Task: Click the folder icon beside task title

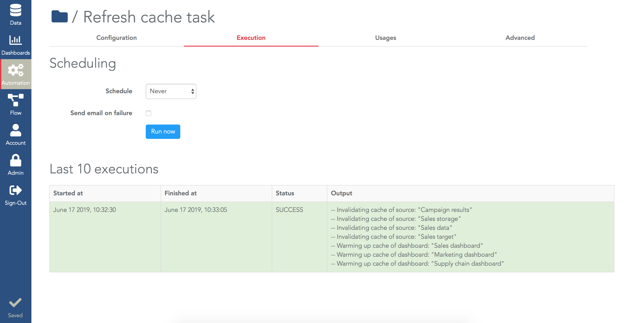Action: click(x=59, y=17)
